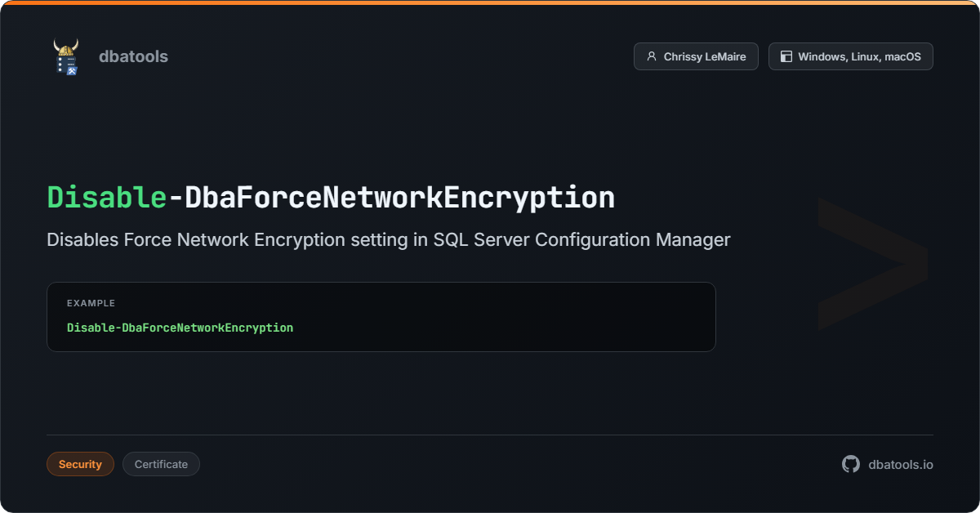Click the word macOS in the platform badge
This screenshot has height=513, width=980.
click(x=902, y=56)
